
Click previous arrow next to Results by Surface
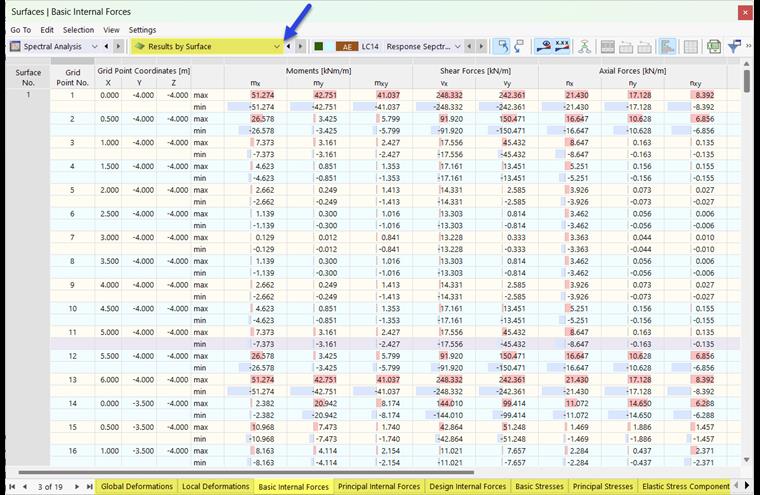click(289, 47)
